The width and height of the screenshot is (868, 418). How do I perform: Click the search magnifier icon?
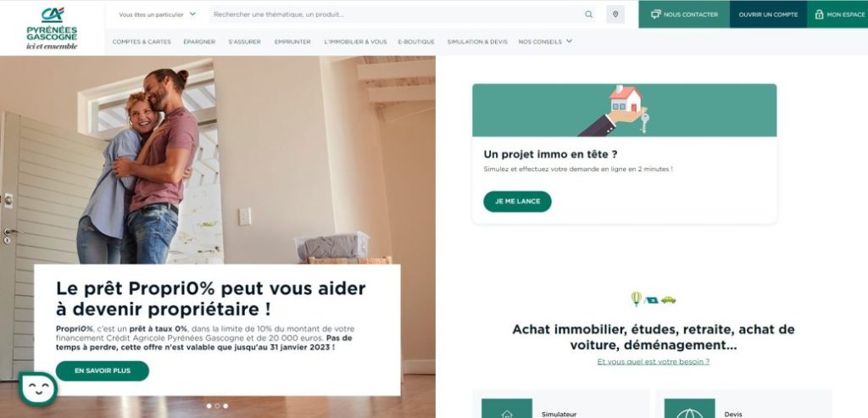[588, 14]
